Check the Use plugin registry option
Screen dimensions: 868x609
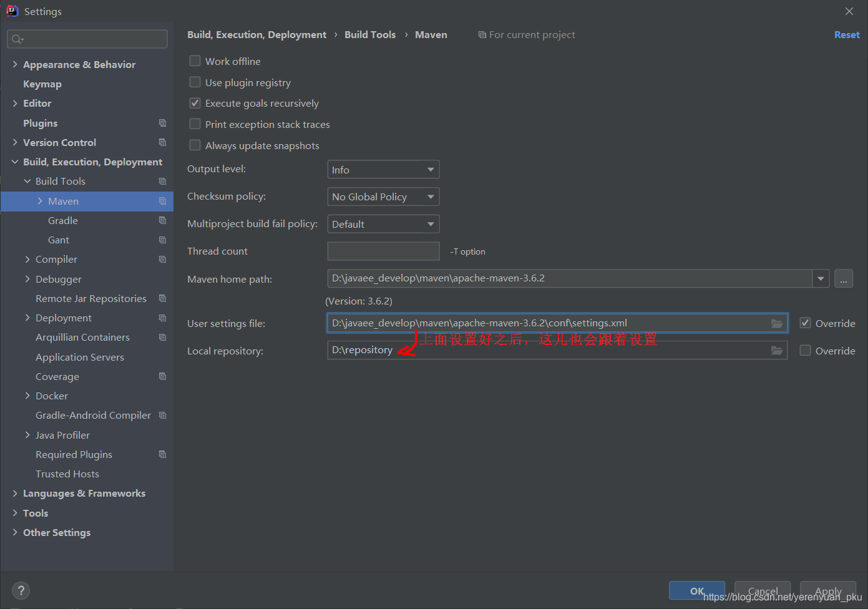195,82
